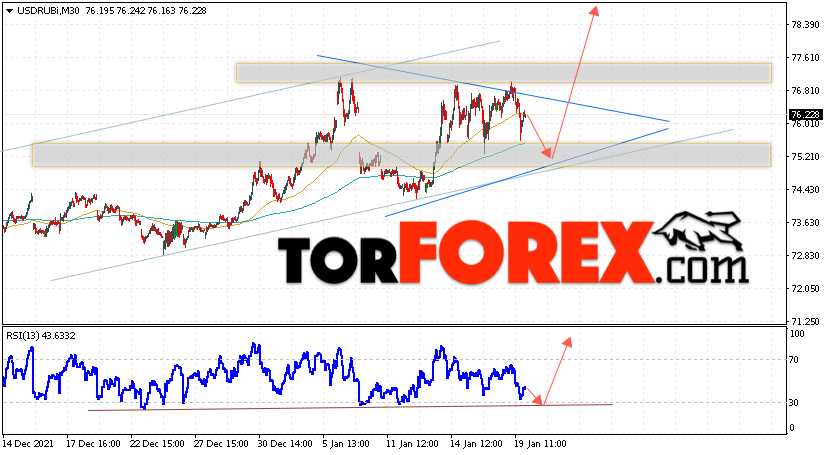Select the RSI 70 level label
Screen dimensions: 827x455
[794, 360]
